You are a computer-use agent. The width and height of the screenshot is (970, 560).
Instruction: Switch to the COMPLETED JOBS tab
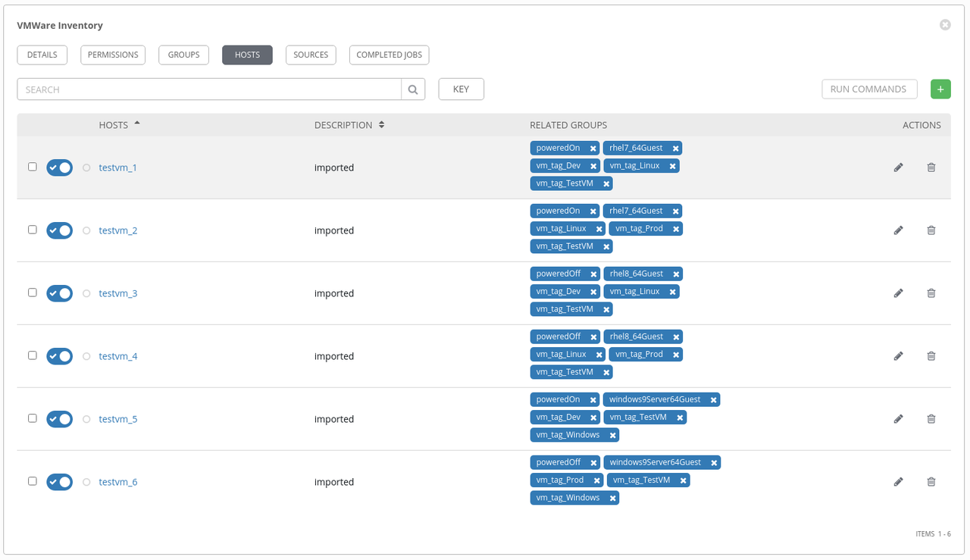coord(389,55)
